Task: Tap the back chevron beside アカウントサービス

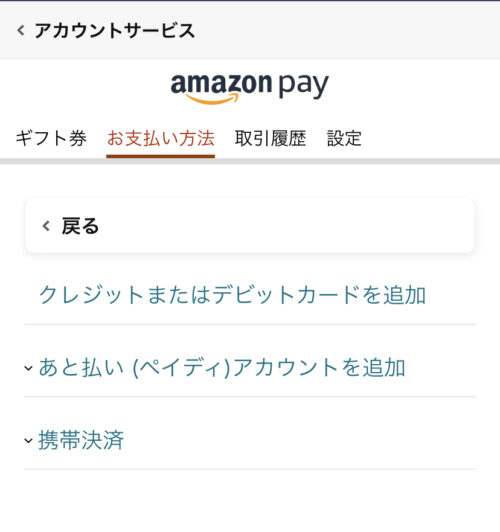Action: (21, 31)
